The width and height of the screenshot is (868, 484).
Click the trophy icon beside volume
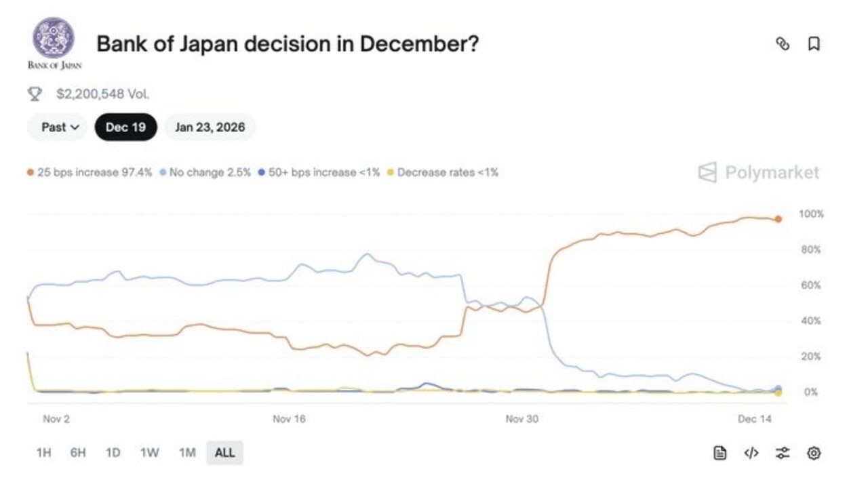[35, 94]
